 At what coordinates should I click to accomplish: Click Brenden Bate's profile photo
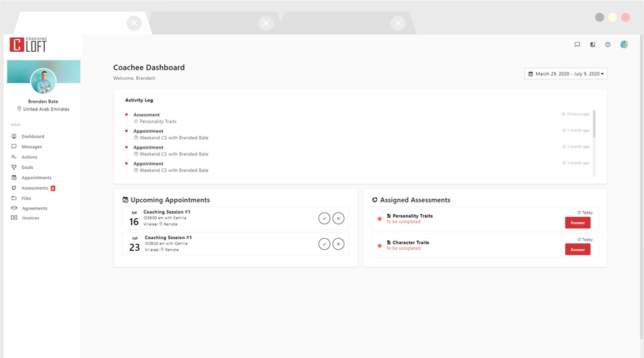43,81
